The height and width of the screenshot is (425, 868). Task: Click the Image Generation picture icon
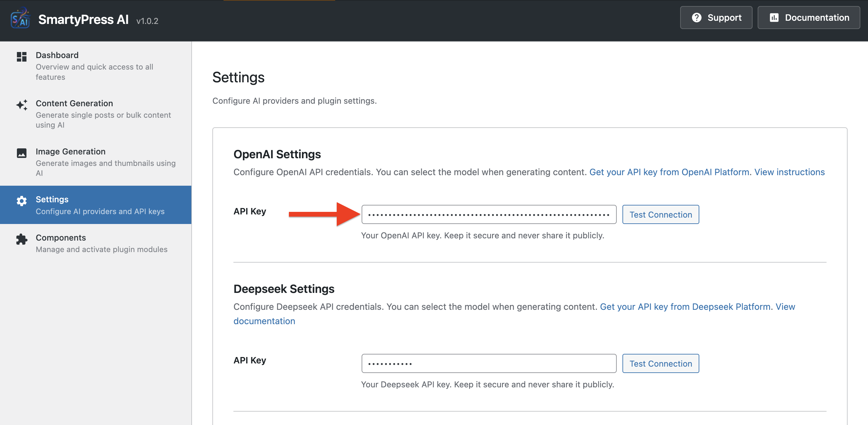[x=22, y=153]
